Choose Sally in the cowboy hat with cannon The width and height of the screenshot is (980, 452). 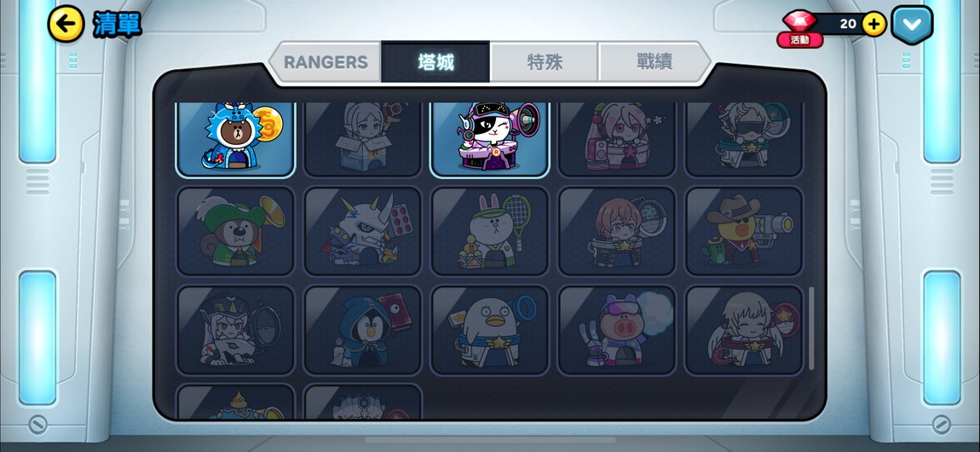744,230
